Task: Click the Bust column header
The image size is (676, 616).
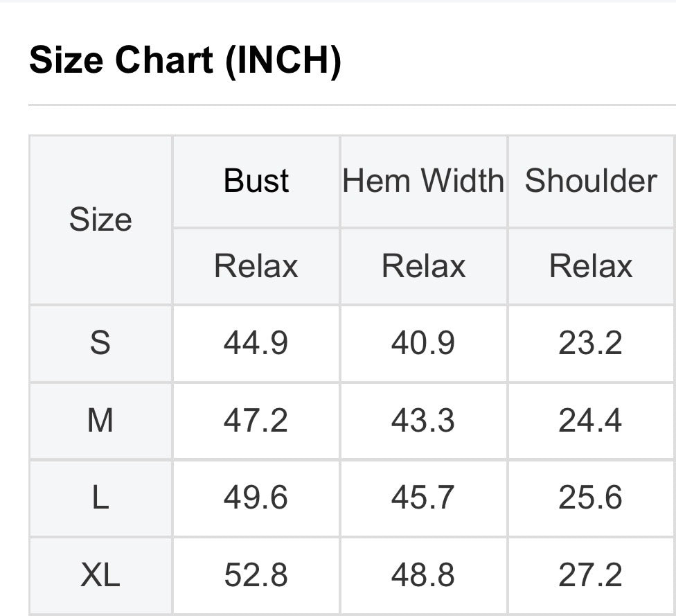Action: tap(256, 181)
